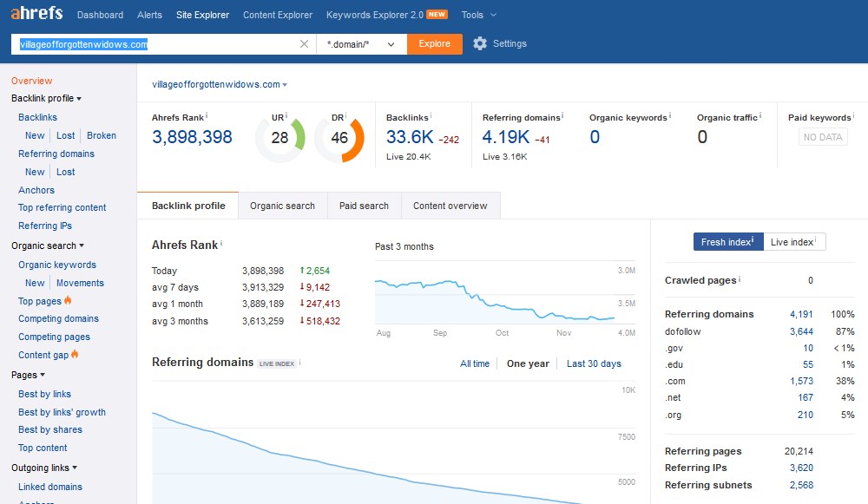This screenshot has height=504, width=868.
Task: Click the info icon next to UR
Action: (287, 116)
